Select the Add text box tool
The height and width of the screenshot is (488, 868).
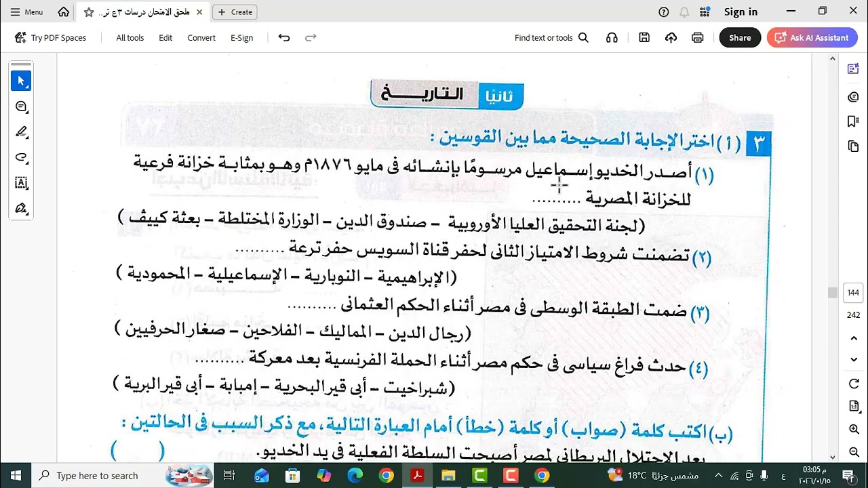tap(21, 183)
